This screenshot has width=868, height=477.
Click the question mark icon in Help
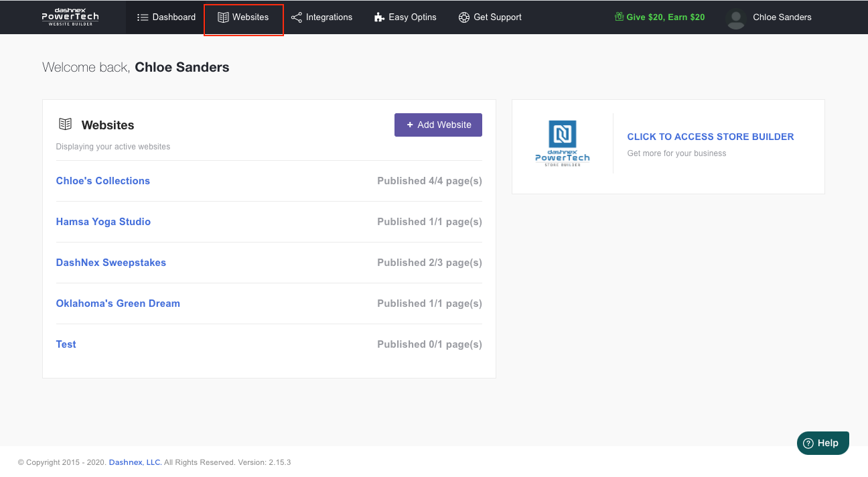pos(808,443)
